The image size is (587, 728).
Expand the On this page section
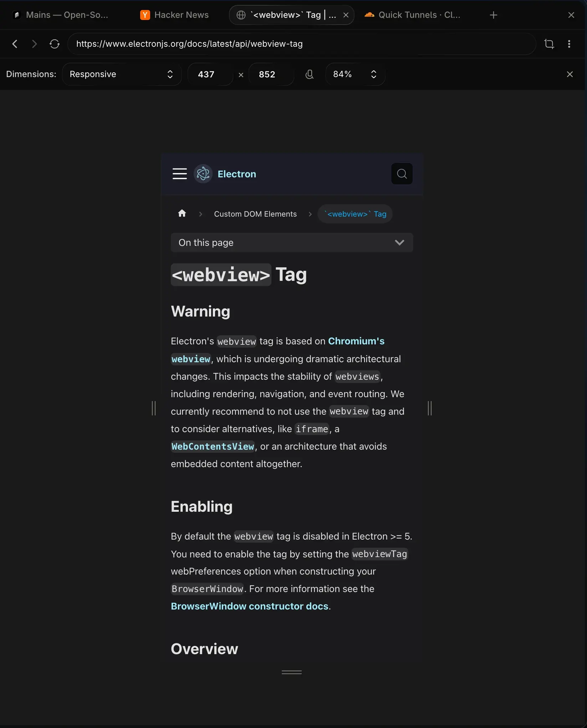click(x=292, y=243)
